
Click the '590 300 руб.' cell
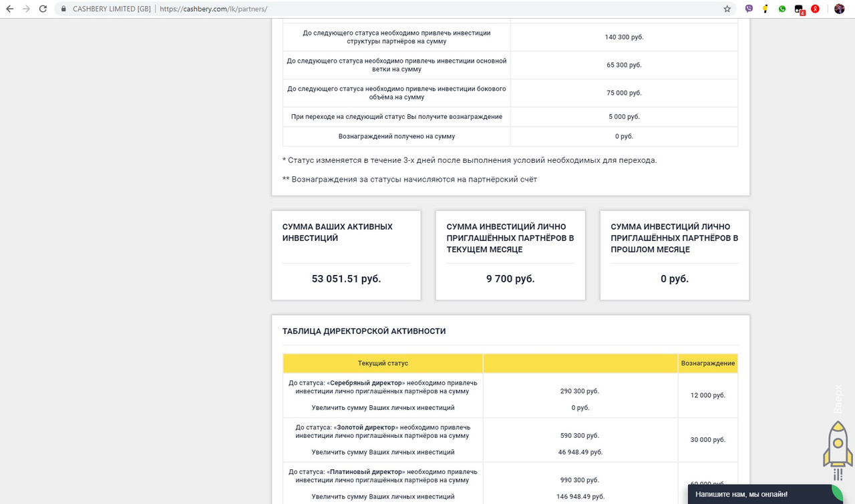pyautogui.click(x=579, y=435)
